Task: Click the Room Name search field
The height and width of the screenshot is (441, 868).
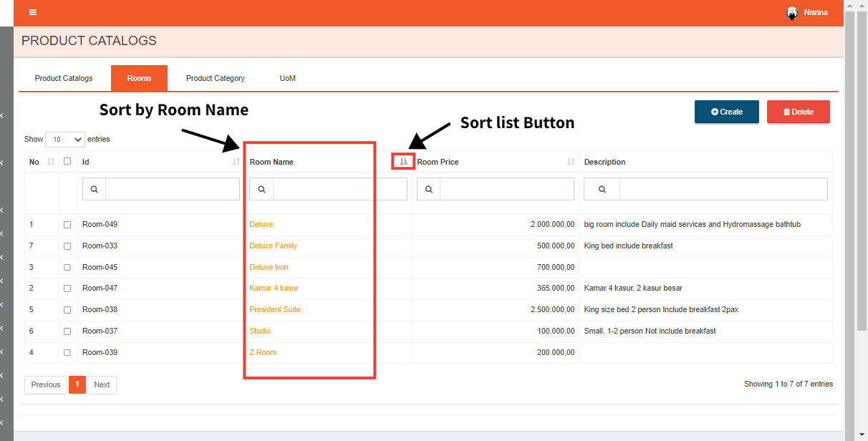Action: (339, 189)
